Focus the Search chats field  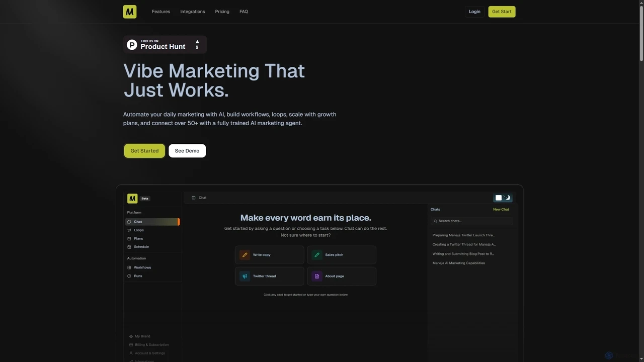pos(472,221)
